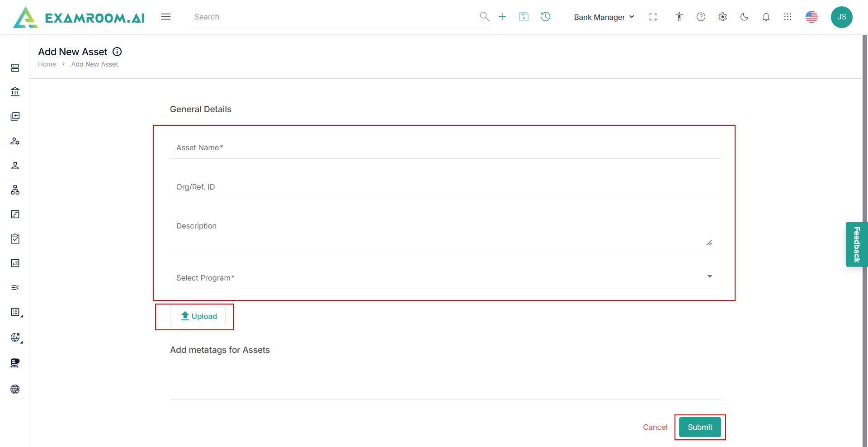This screenshot has width=868, height=447.
Task: Click the "Add metatags for Assets" heading
Action: (220, 350)
